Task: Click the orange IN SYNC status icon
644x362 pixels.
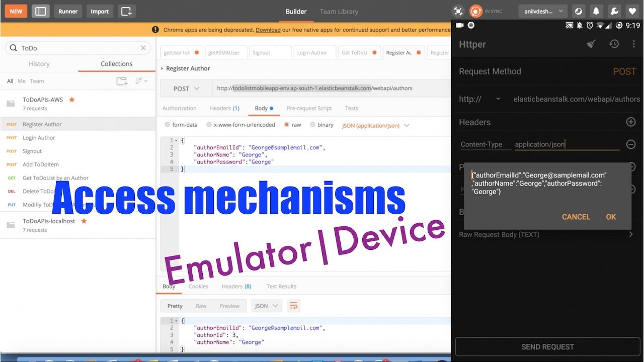Action: (475, 11)
